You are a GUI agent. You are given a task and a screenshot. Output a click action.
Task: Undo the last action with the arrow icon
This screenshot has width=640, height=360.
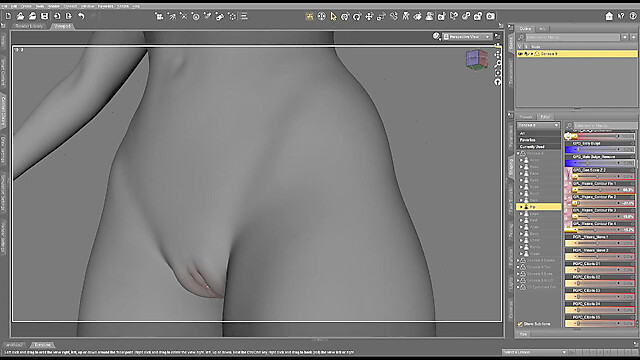tap(81, 16)
